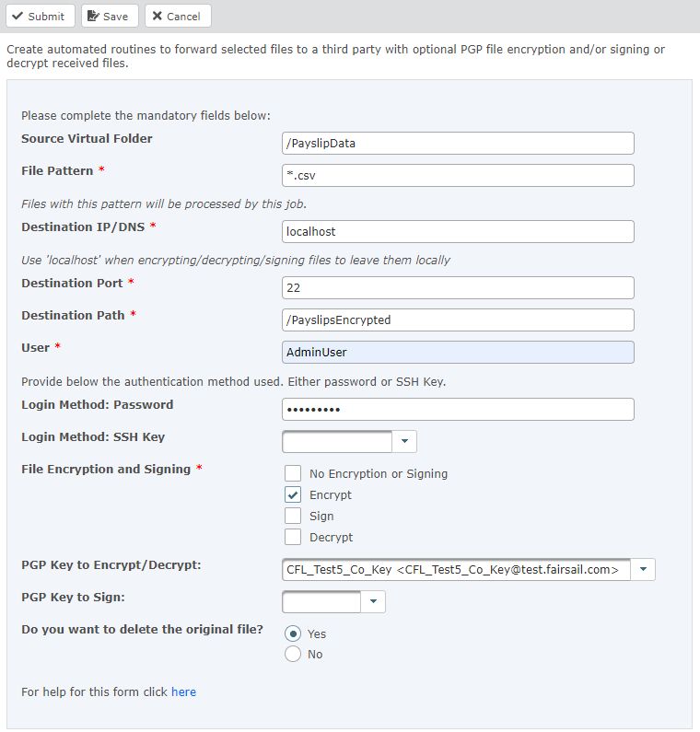Tick the Sign checkbox
The height and width of the screenshot is (732, 700).
click(293, 516)
